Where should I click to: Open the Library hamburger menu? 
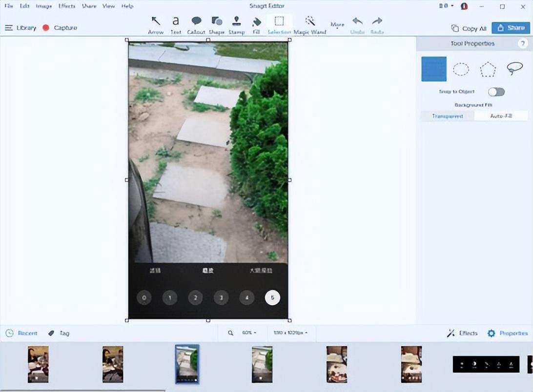[x=20, y=28]
